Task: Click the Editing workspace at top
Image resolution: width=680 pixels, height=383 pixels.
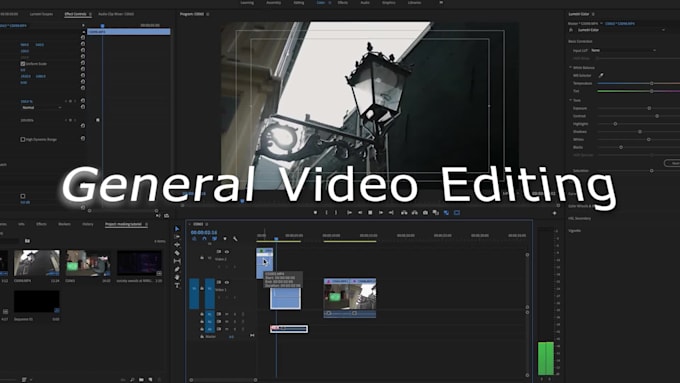Action: [299, 3]
